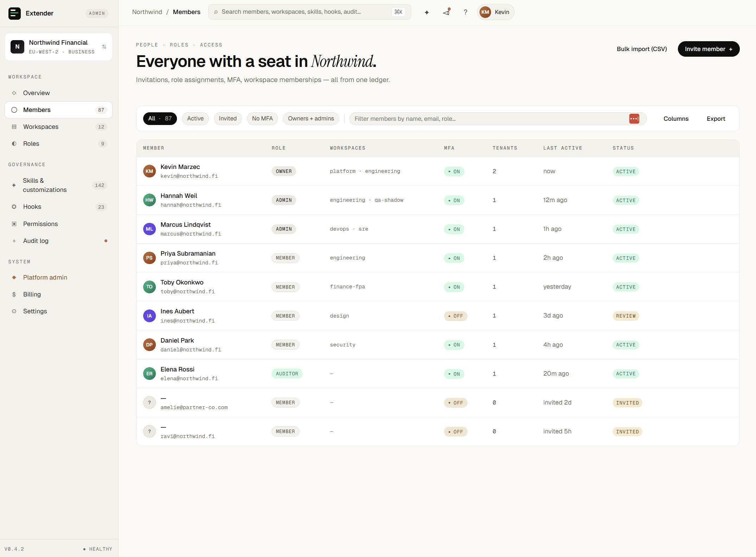The width and height of the screenshot is (756, 557).
Task: Select the Owners + admins filter
Action: [311, 119]
